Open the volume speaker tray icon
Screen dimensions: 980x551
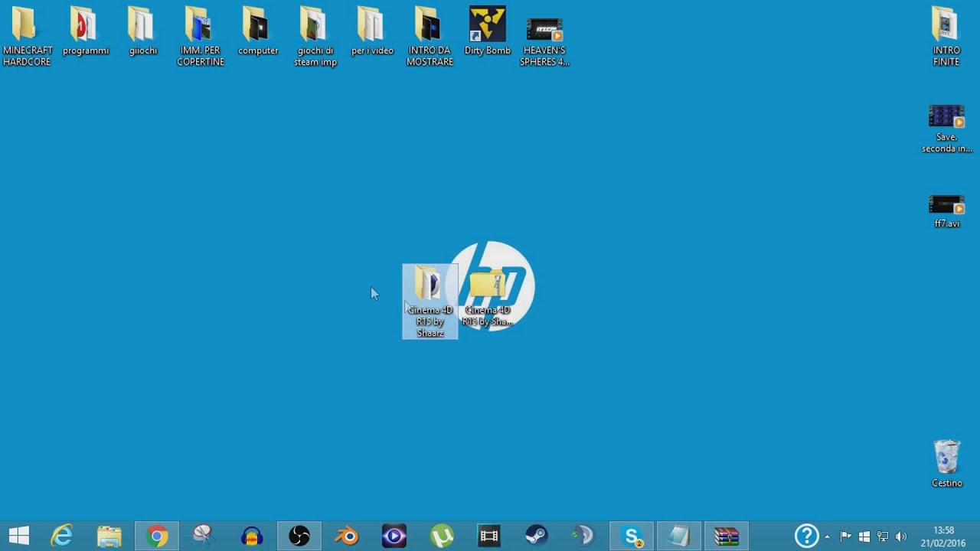click(x=901, y=536)
